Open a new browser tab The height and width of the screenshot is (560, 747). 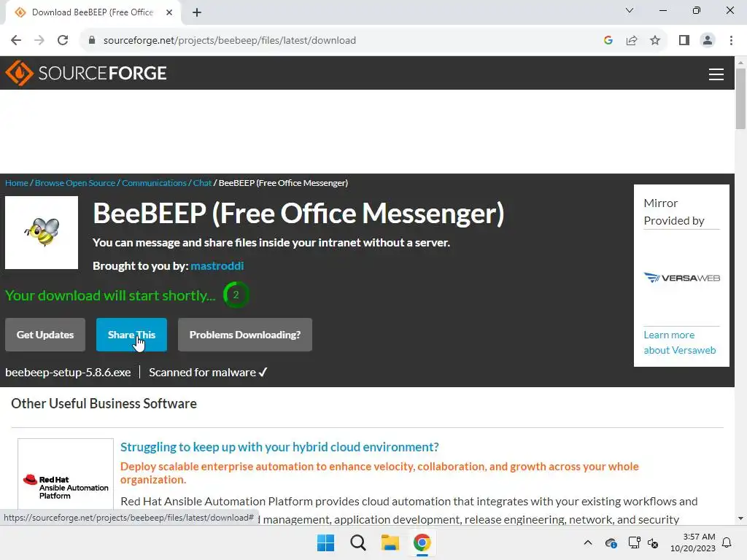197,12
